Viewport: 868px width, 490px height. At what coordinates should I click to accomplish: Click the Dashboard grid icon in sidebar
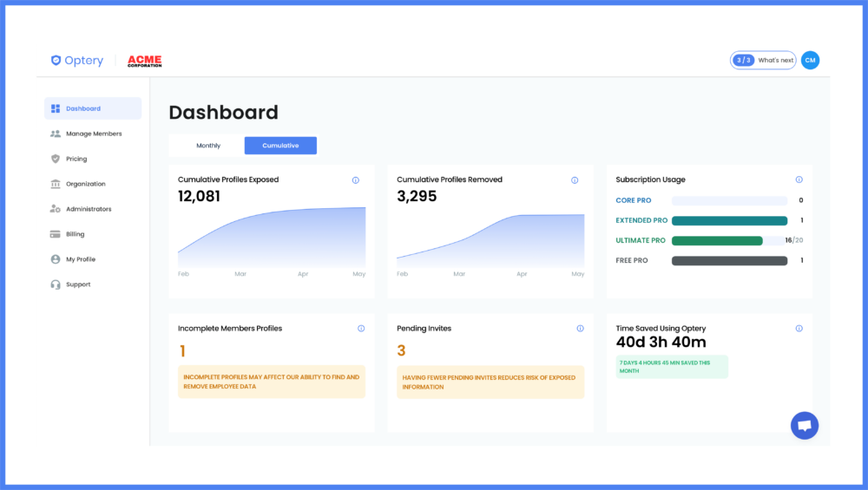tap(56, 108)
